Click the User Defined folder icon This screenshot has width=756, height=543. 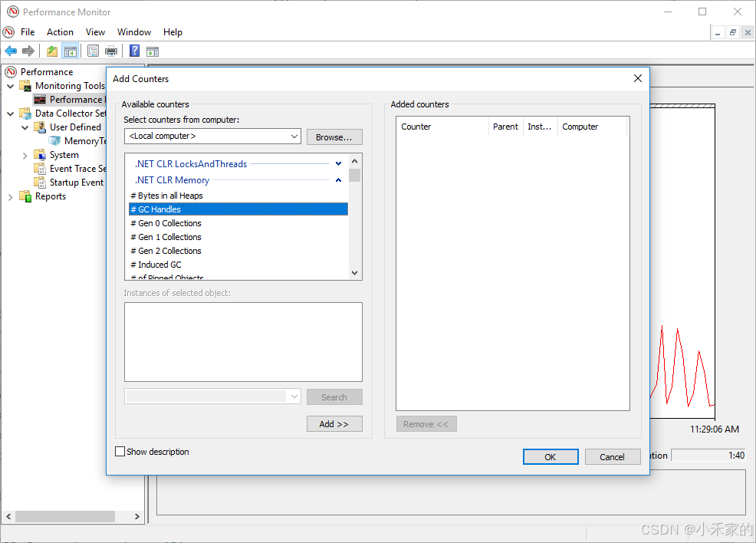[40, 127]
